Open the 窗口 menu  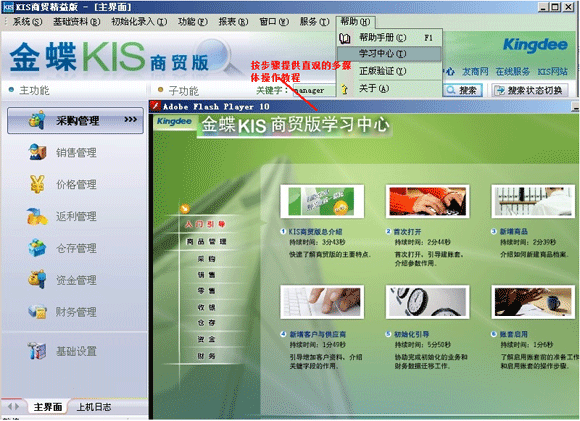pyautogui.click(x=274, y=22)
